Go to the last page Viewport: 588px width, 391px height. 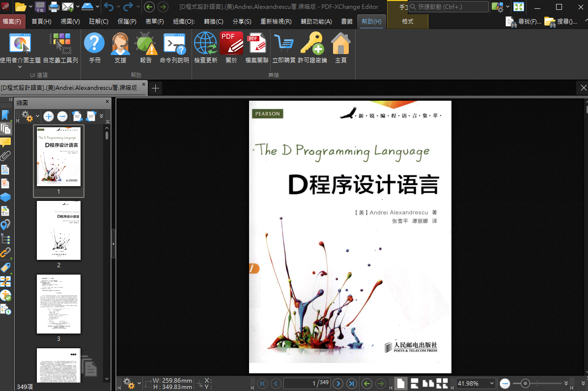[351, 383]
